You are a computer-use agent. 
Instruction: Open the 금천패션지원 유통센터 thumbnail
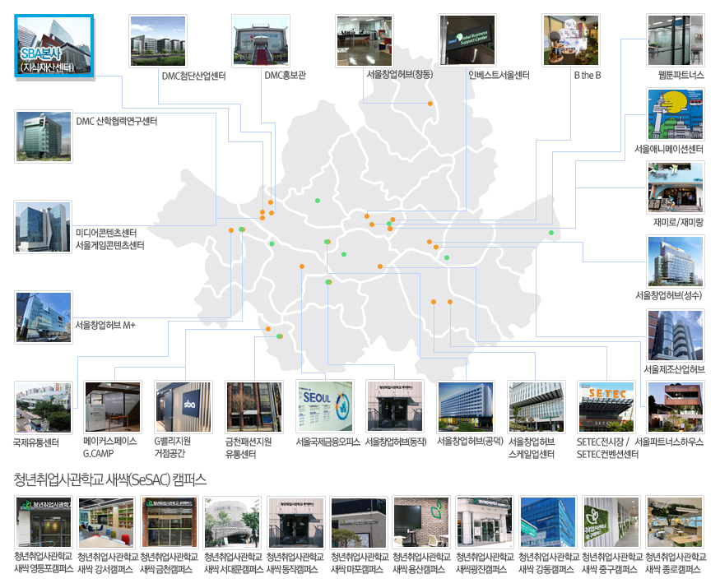[254, 407]
